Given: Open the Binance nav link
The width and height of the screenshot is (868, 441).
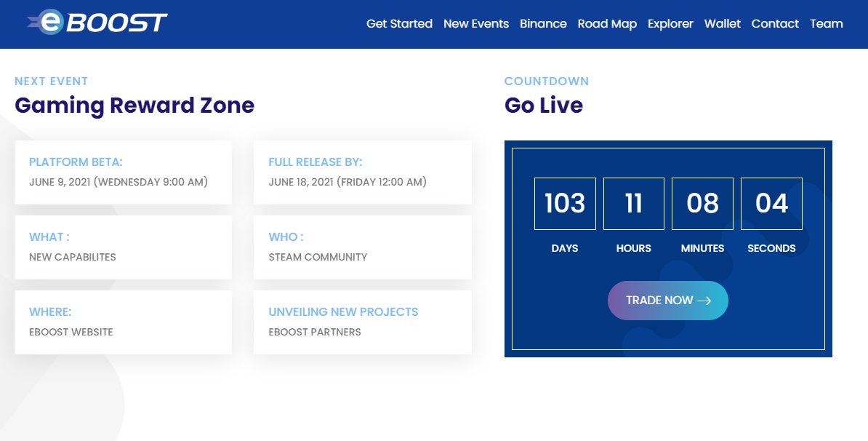Looking at the screenshot, I should (x=543, y=24).
